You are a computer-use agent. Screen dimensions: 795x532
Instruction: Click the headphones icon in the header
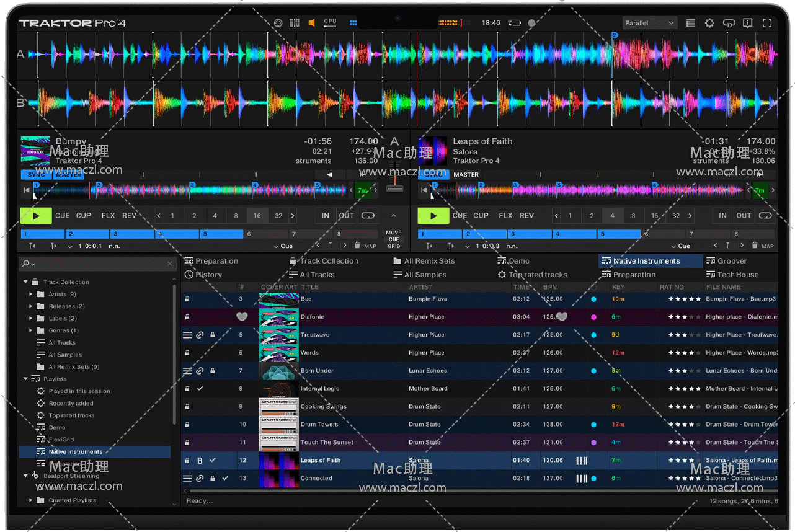point(729,23)
